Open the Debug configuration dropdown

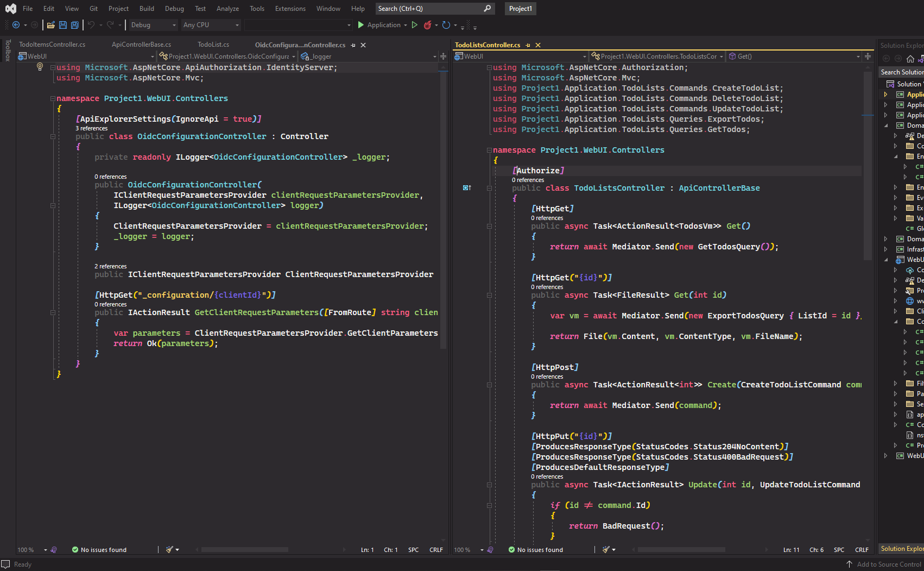pyautogui.click(x=153, y=25)
